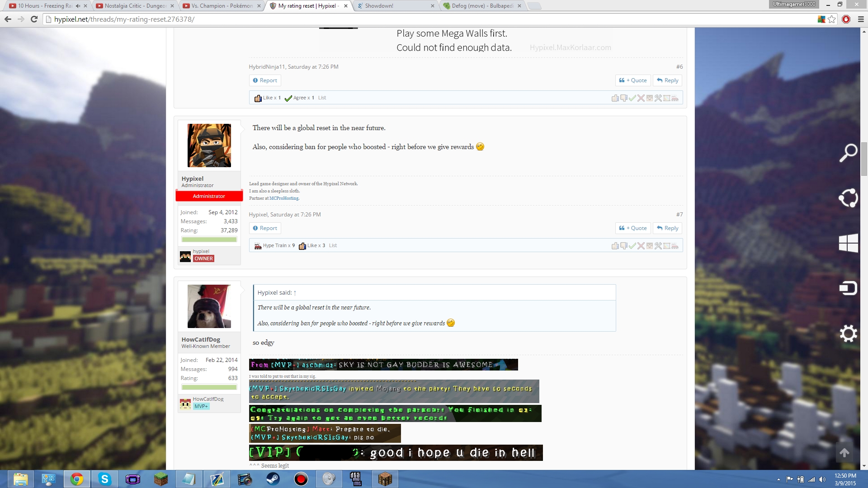Rate Hypixel's post #7 with Like thumbs-up
This screenshot has width=868, height=488.
coord(615,246)
